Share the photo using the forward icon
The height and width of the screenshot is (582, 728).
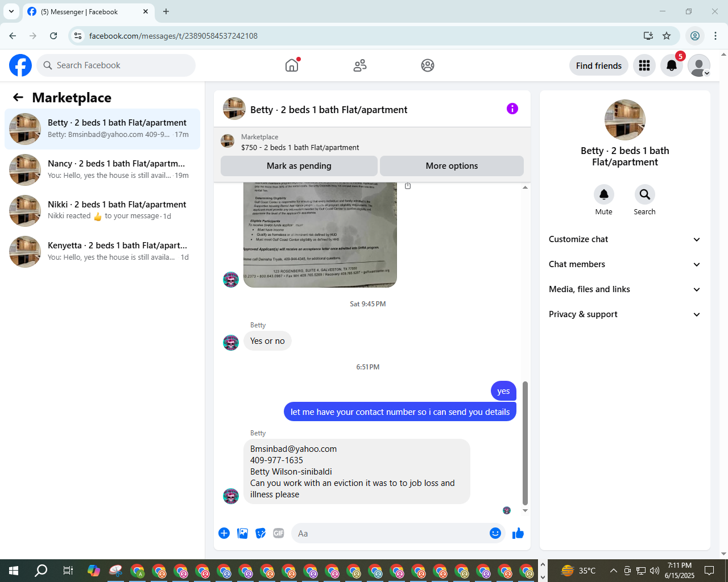408,186
